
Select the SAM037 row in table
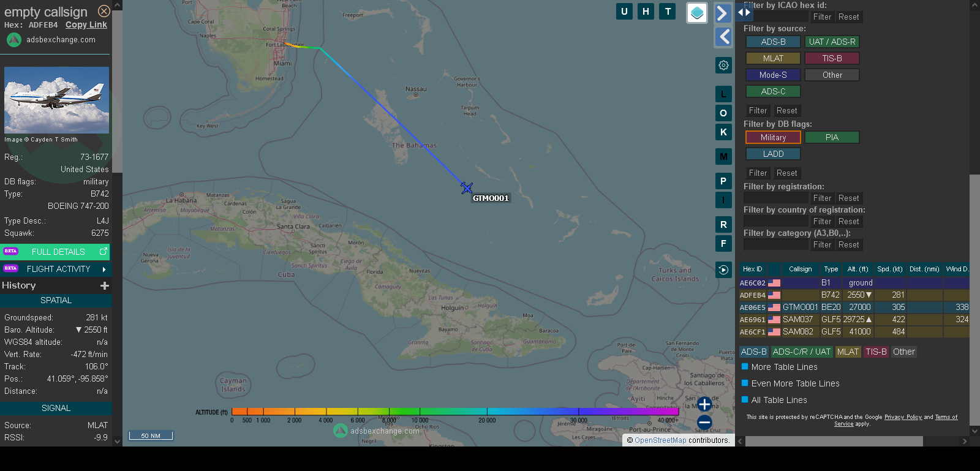point(854,320)
